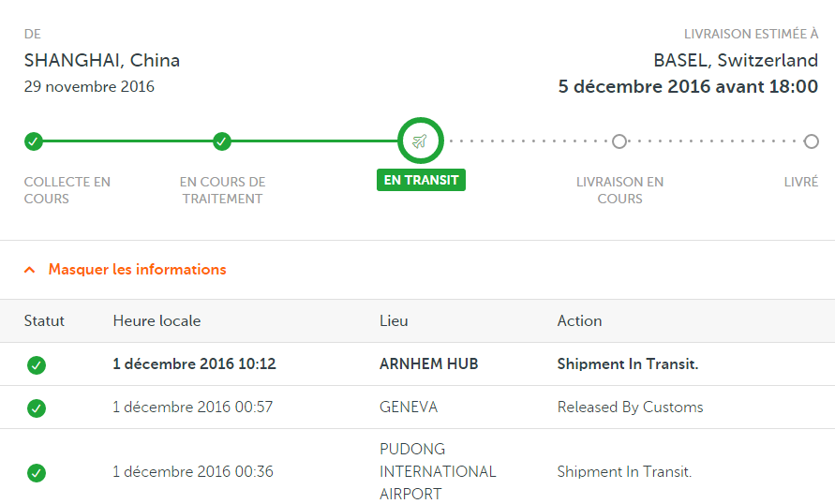Click the En cours de traitement checkmark
Image resolution: width=835 pixels, height=504 pixels.
[x=222, y=141]
